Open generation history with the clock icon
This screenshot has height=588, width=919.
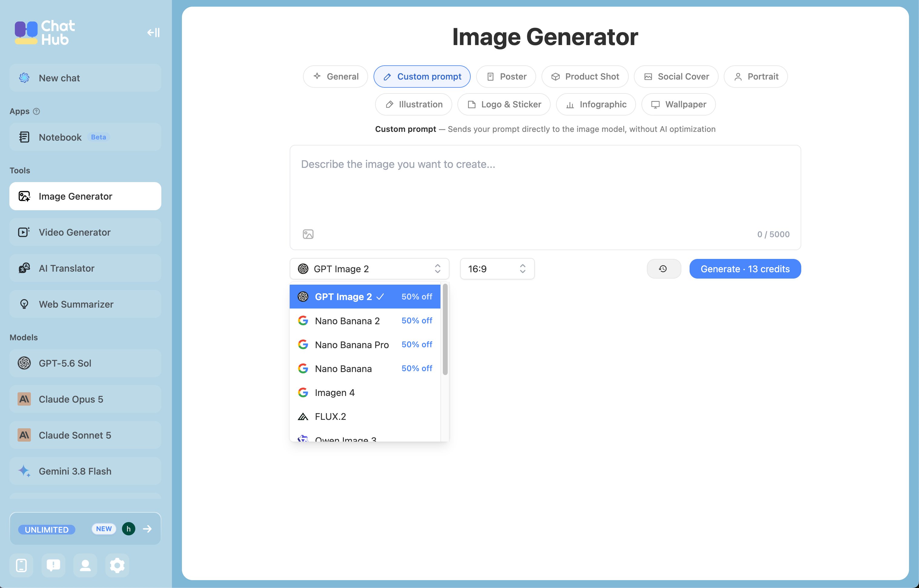coord(664,269)
